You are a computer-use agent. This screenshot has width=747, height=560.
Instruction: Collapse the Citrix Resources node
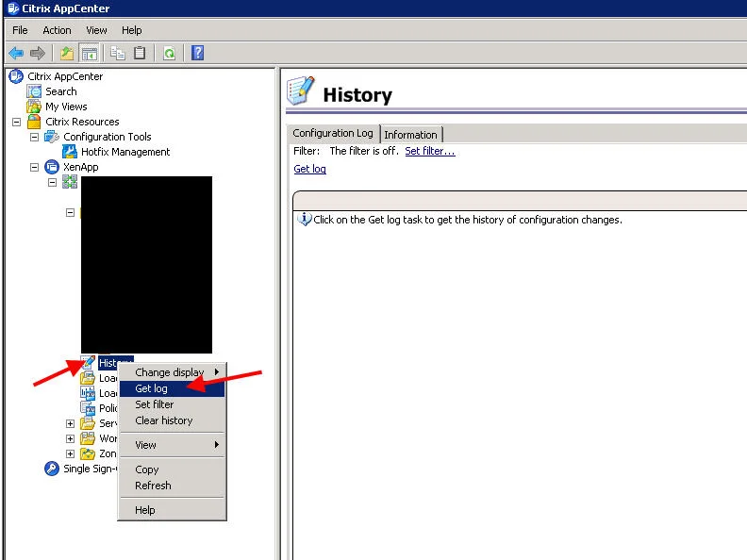[x=17, y=122]
